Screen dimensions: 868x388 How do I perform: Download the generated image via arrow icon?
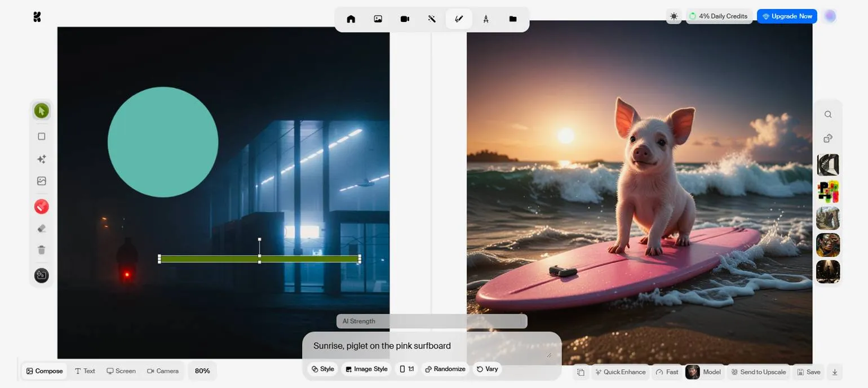pyautogui.click(x=835, y=372)
